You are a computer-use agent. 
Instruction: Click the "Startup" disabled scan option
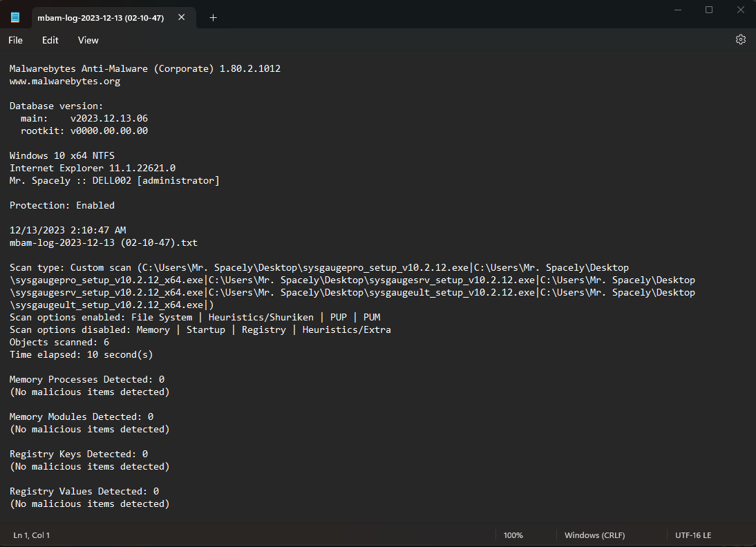click(206, 330)
